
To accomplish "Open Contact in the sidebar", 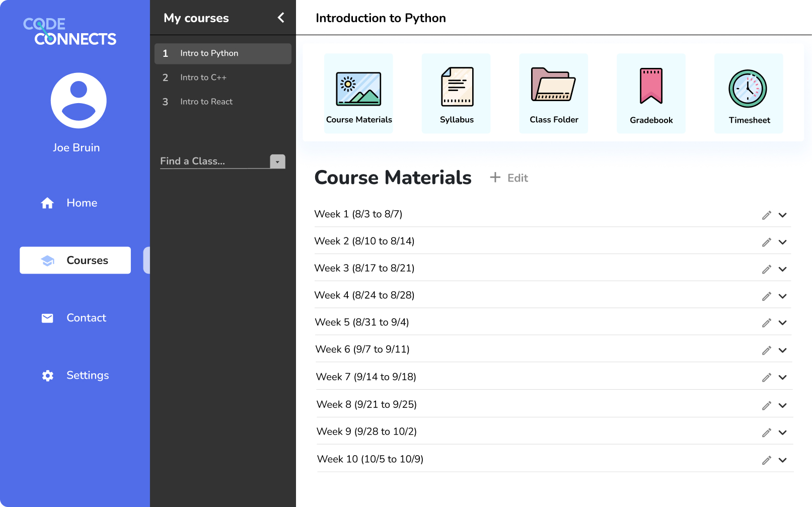I will (x=73, y=318).
